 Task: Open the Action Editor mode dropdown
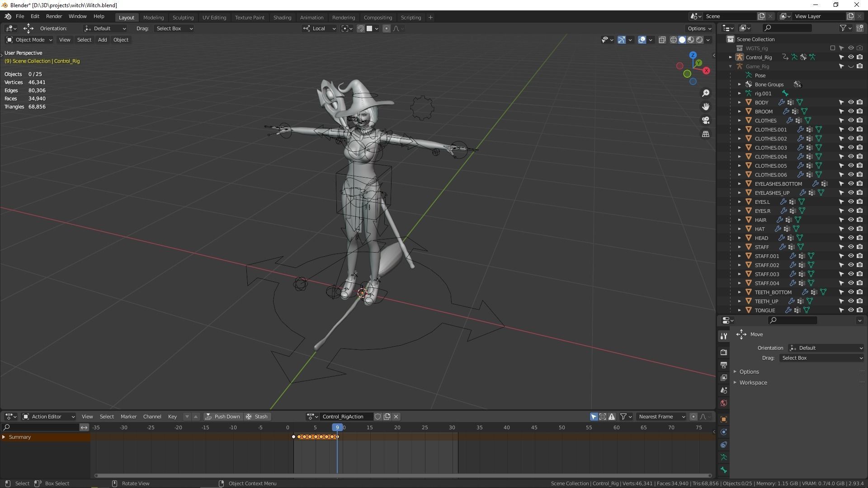49,417
